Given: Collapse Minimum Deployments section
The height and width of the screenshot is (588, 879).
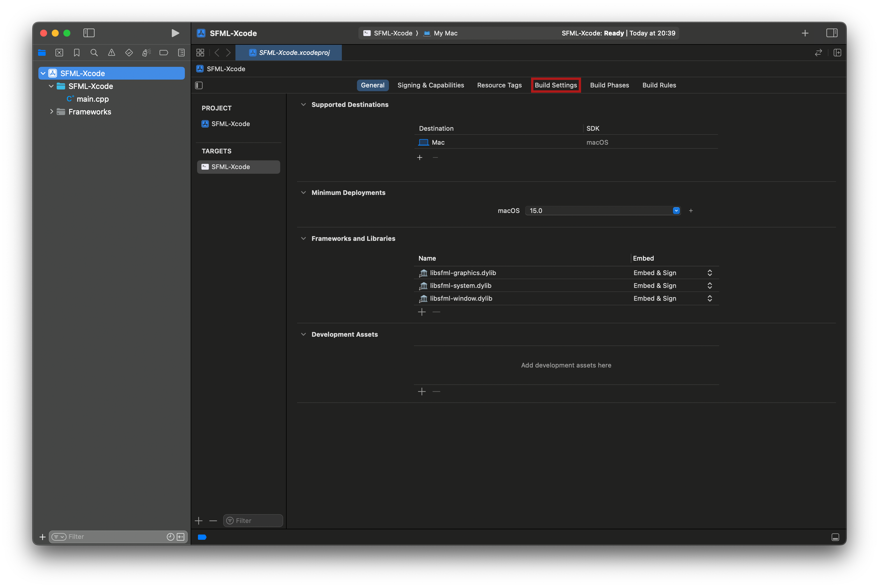Looking at the screenshot, I should pyautogui.click(x=303, y=193).
